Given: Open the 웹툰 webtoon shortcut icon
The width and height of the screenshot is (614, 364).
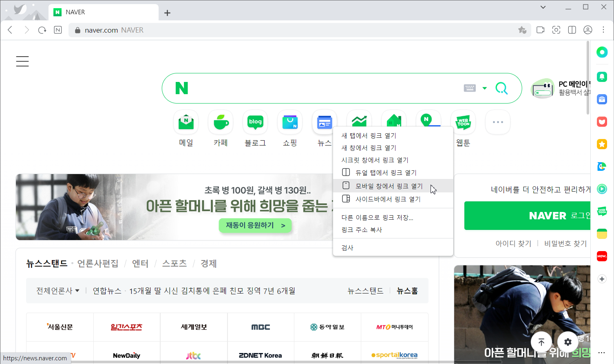Looking at the screenshot, I should (x=463, y=122).
